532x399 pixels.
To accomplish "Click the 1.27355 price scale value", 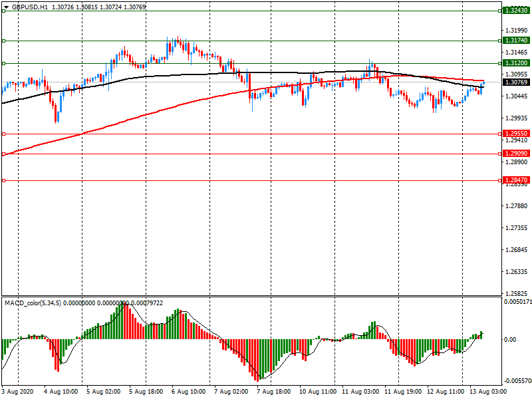I will point(517,228).
